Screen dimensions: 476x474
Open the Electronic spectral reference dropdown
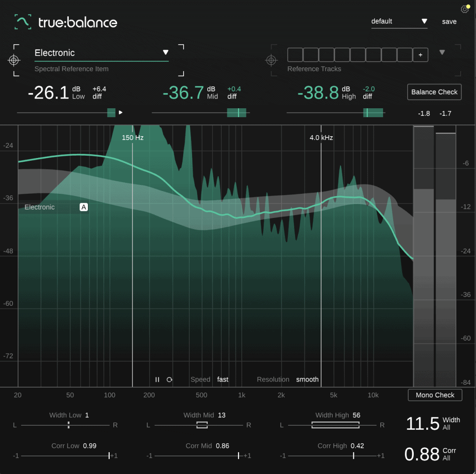[x=165, y=53]
